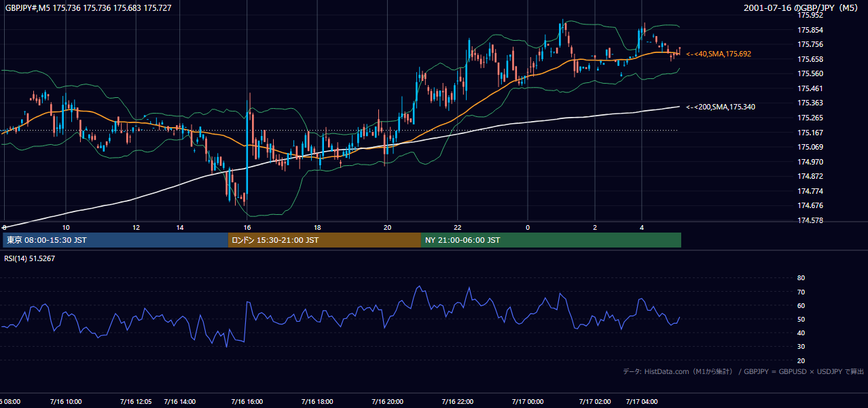The image size is (868, 408).
Task: Click the 175.265 price axis label
Action: pyautogui.click(x=810, y=118)
